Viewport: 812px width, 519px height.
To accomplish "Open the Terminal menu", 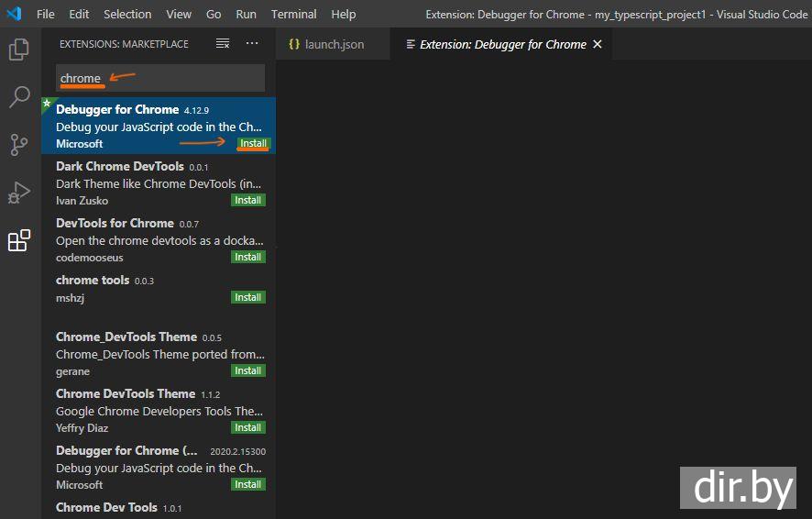I will point(293,14).
